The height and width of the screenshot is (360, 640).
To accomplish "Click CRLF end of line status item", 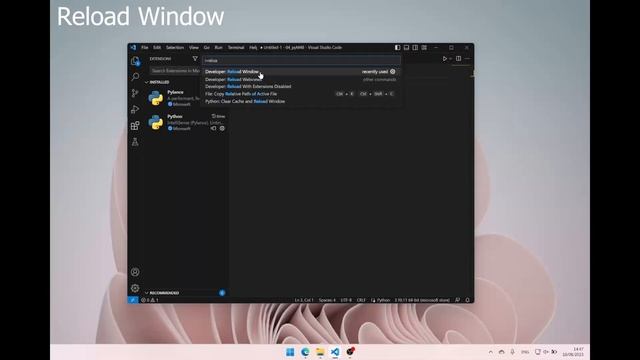I will [361, 300].
